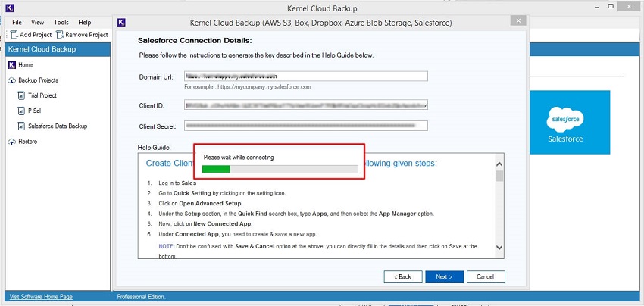Close the Salesforce connection dialog
644x306 pixels.
[518, 21]
